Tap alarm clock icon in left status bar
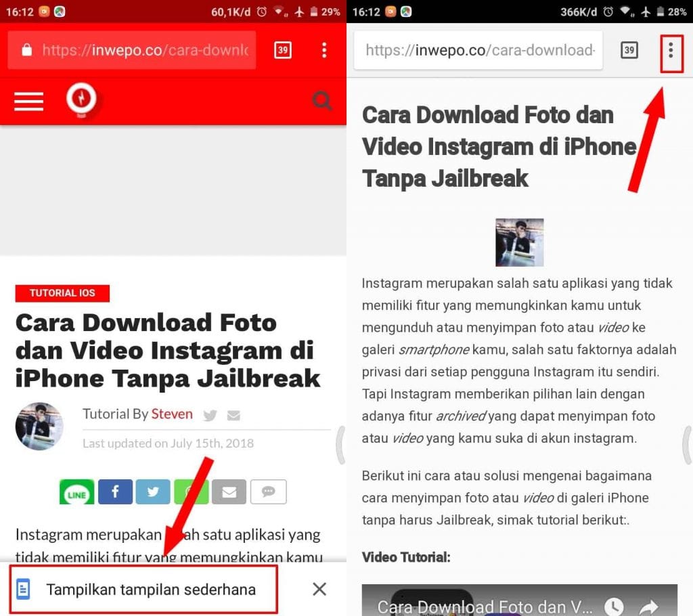 point(262,12)
